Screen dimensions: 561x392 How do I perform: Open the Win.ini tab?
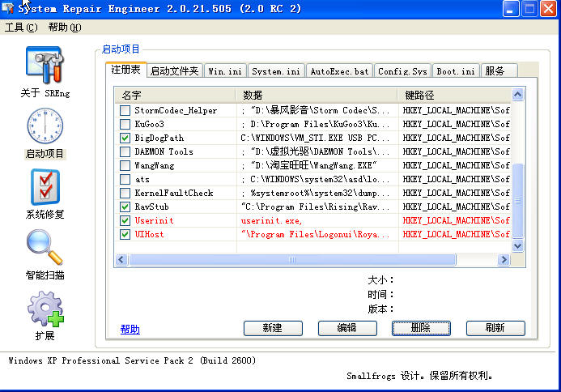(225, 71)
